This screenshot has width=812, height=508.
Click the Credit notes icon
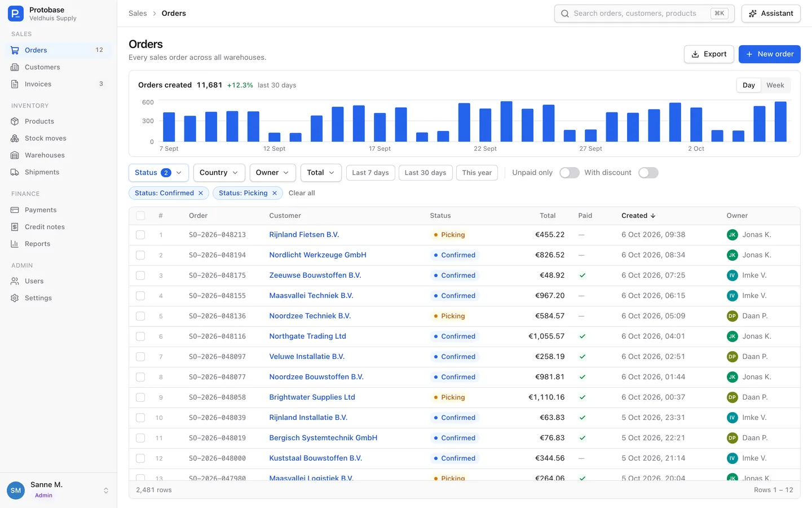[x=15, y=227]
